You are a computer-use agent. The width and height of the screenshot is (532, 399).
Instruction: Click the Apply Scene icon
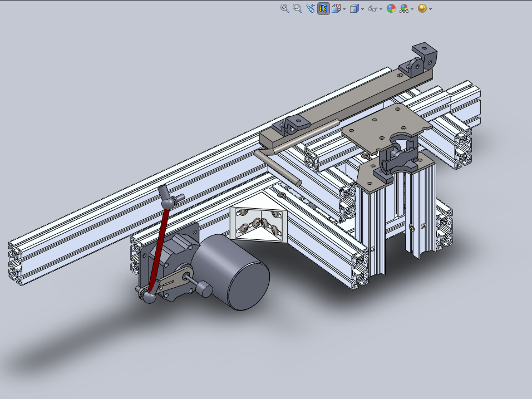coord(404,8)
